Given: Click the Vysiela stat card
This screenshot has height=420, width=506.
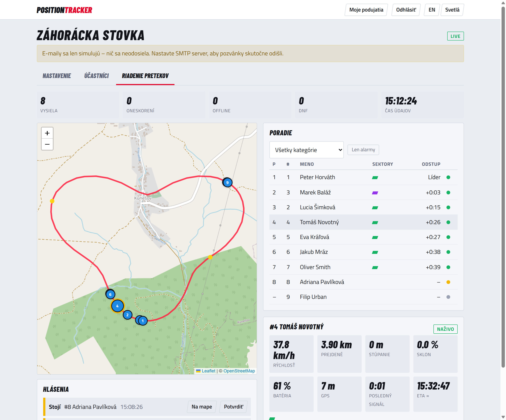Looking at the screenshot, I should point(78,105).
